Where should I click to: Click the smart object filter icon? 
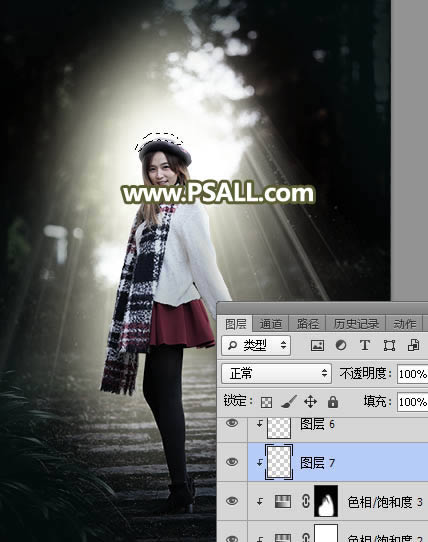(413, 345)
